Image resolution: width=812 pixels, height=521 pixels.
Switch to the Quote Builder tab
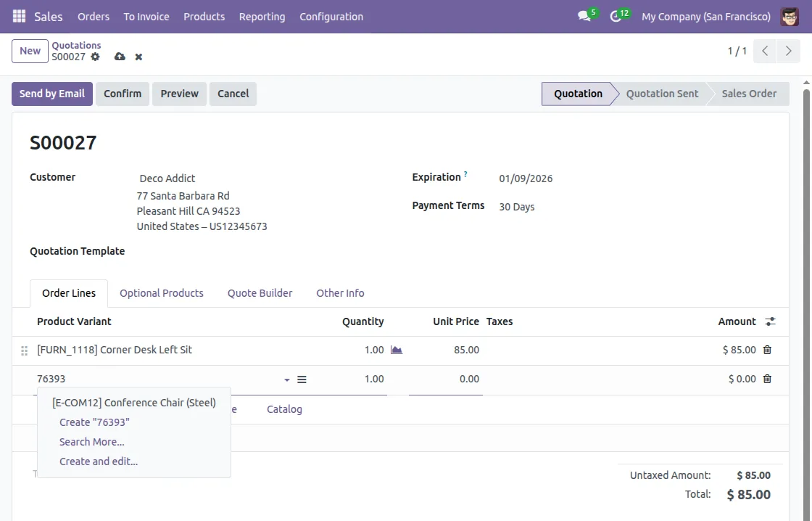pos(260,293)
